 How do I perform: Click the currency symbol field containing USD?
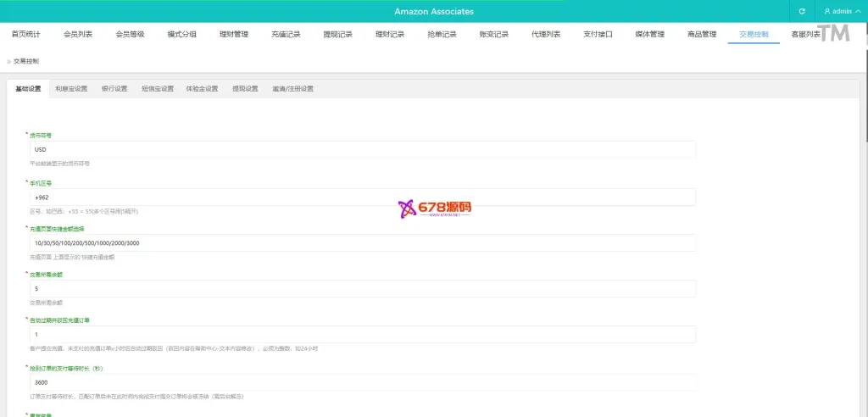click(362, 149)
